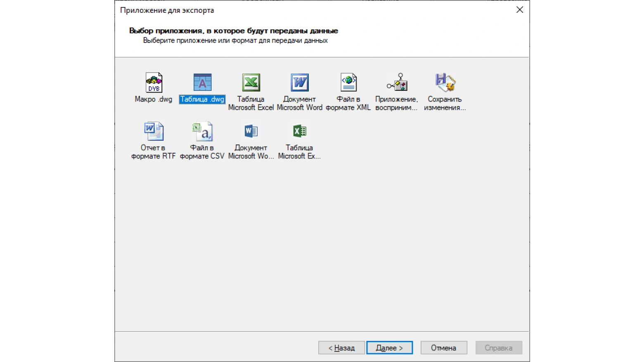Viewport: 644px width, 362px height.
Task: Go back with the Назад button
Action: 341,348
